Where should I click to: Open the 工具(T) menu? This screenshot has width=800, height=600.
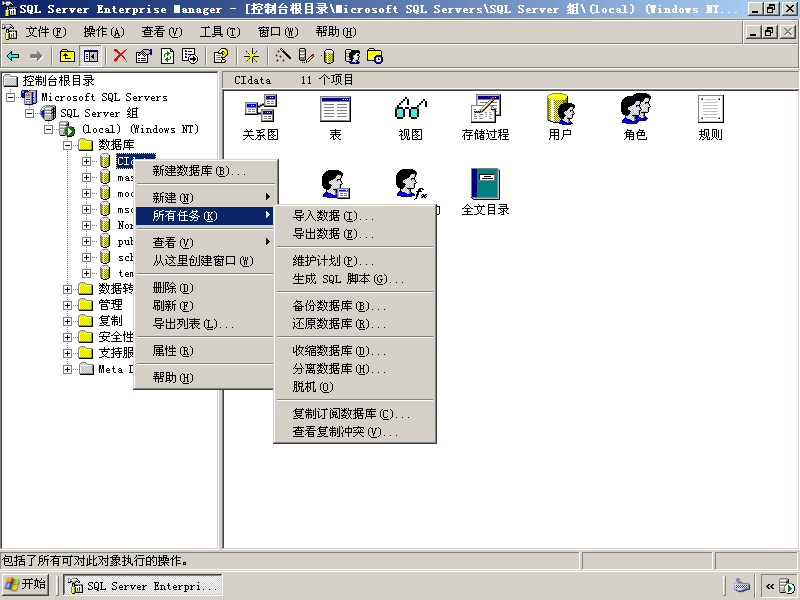click(x=220, y=32)
